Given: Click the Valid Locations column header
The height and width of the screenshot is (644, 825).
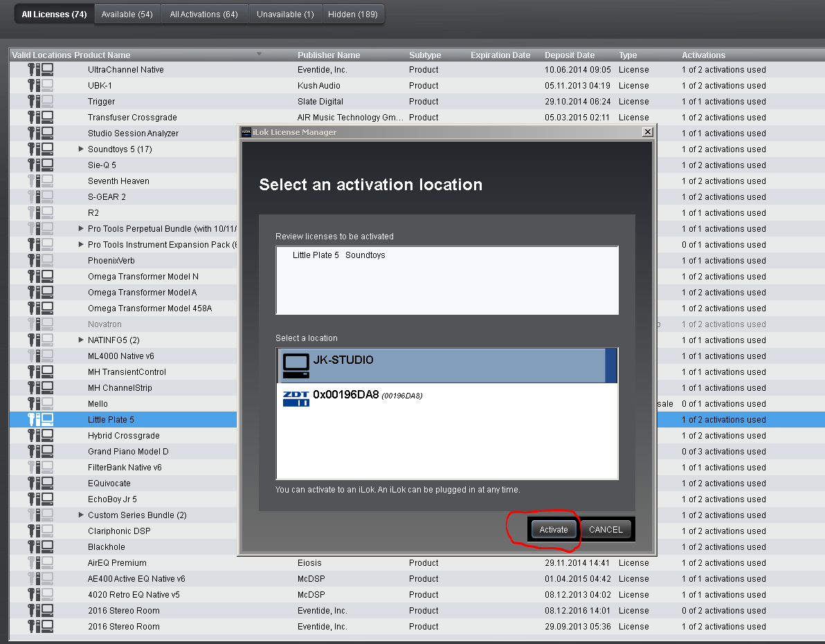Looking at the screenshot, I should [x=42, y=55].
